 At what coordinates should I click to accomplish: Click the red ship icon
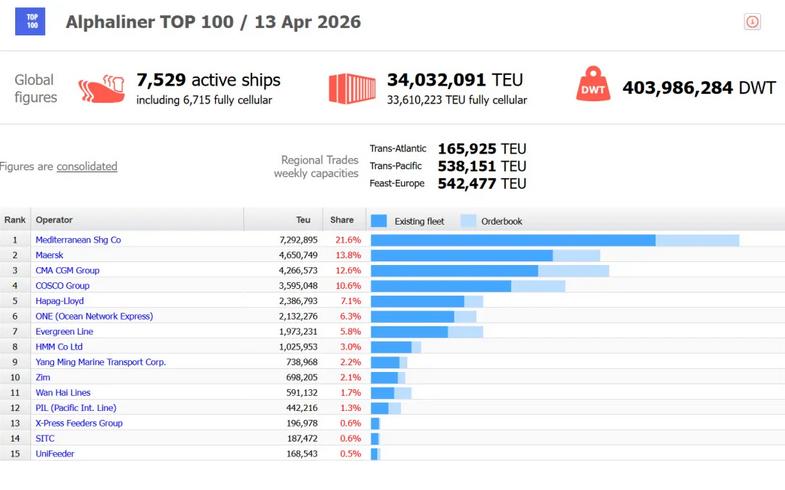pyautogui.click(x=101, y=88)
